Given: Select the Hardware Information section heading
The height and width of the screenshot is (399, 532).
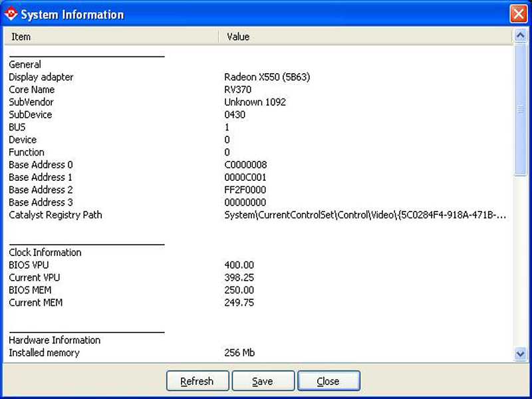Looking at the screenshot, I should 55,340.
